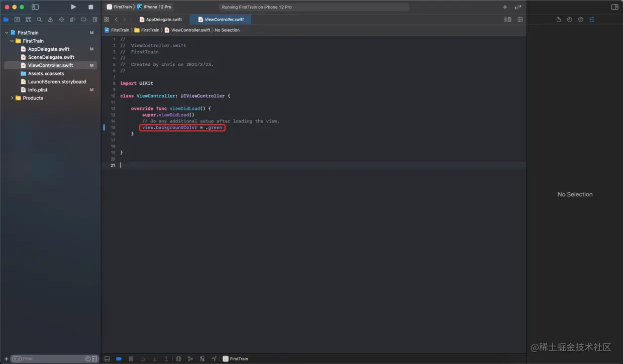The height and width of the screenshot is (364, 623).
Task: Open the Symbol navigator
Action: (28, 20)
